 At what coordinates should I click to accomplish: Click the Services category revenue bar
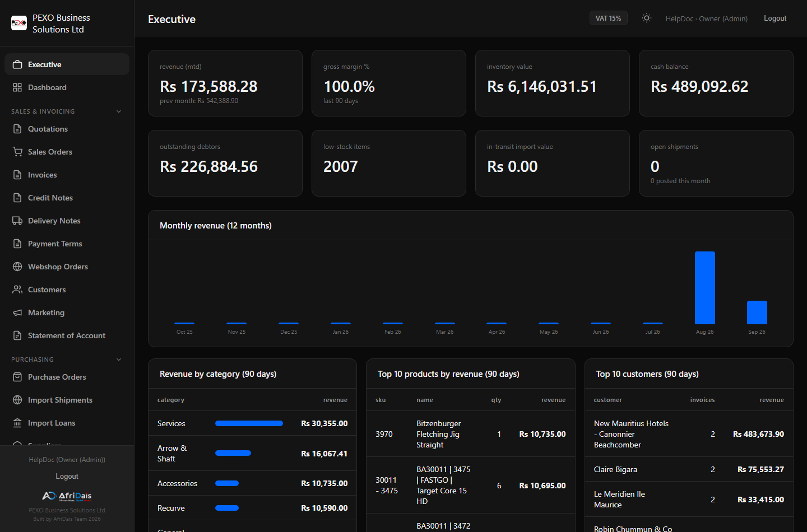pyautogui.click(x=249, y=423)
